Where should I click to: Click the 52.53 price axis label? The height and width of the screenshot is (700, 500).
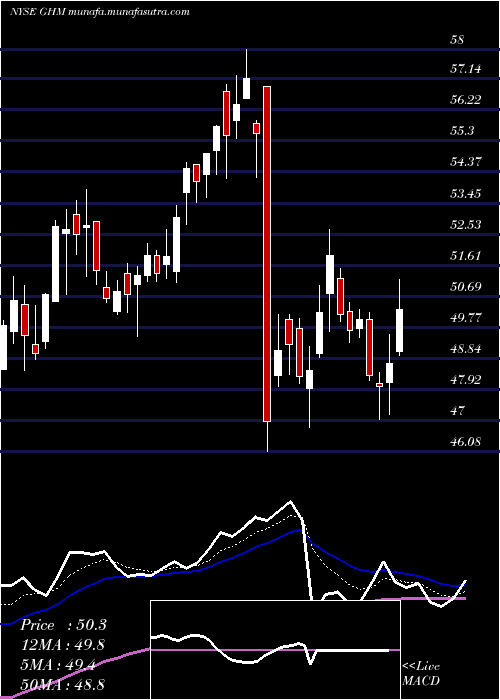(x=466, y=224)
